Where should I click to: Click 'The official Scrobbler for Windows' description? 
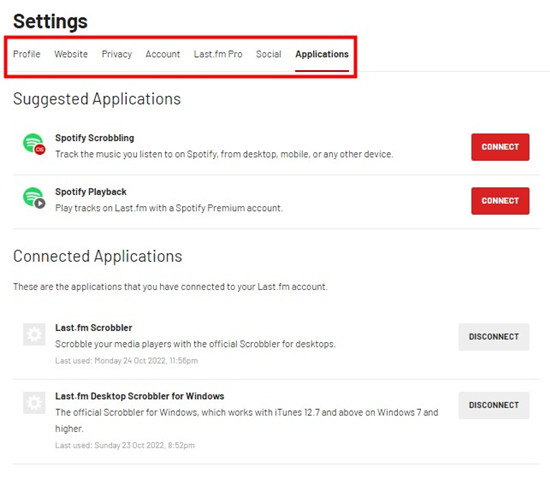247,420
